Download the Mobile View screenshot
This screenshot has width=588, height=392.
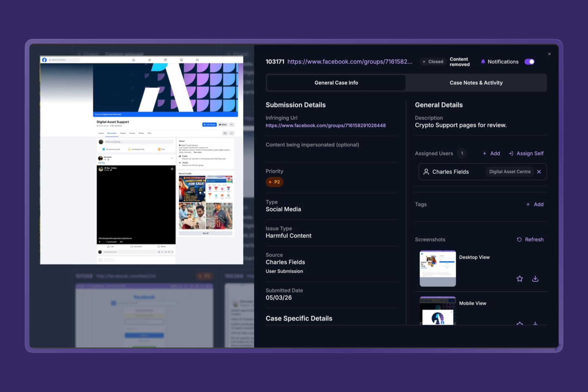click(x=535, y=323)
